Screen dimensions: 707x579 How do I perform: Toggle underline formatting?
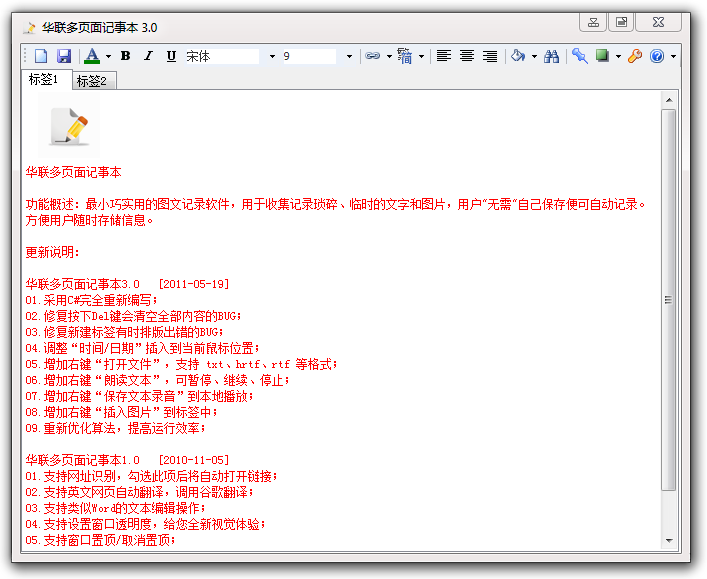click(x=171, y=56)
